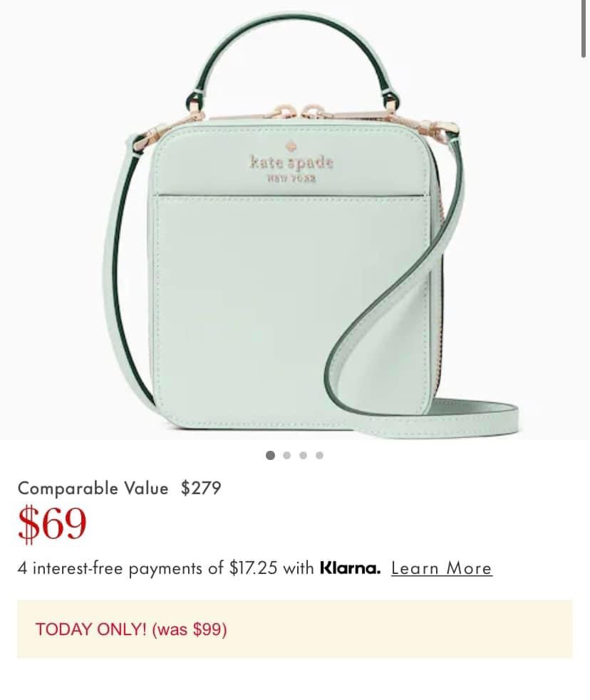Switch to the second carousel dot
Screen dimensions: 590x700
[x=286, y=455]
